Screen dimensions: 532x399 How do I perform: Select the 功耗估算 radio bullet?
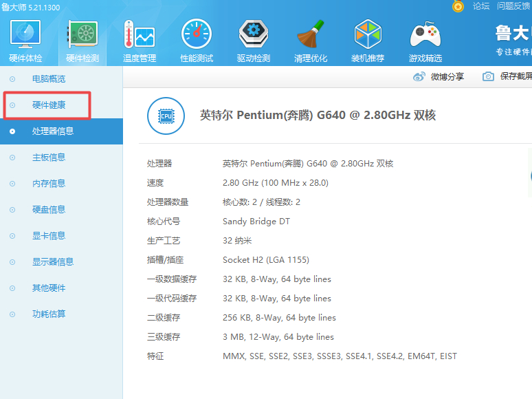click(12, 314)
